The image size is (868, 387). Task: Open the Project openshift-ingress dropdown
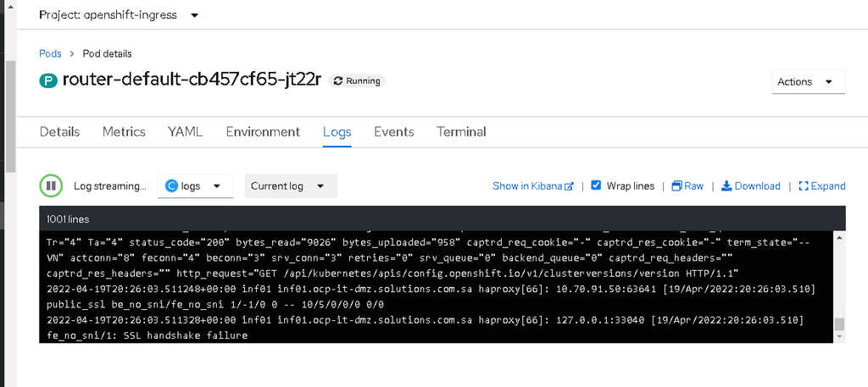tap(119, 15)
